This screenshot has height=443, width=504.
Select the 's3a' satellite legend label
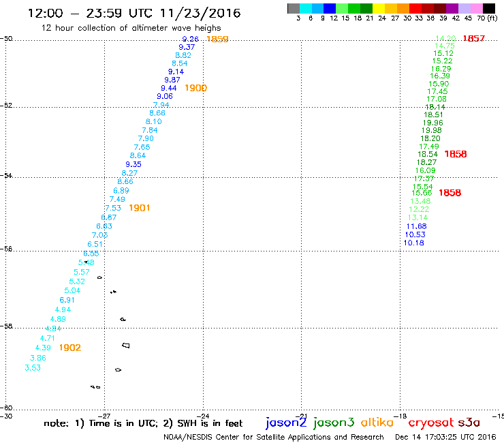(469, 423)
